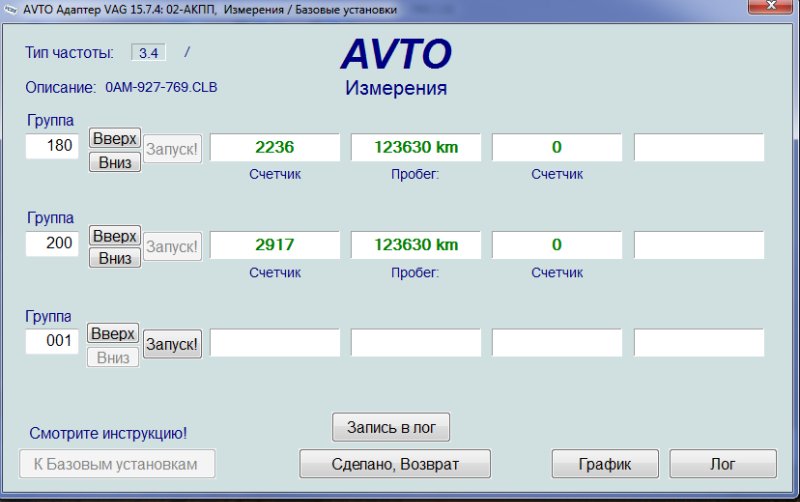Screen dimensions: 800x502
Task: Close the AVTO Адаптер window
Action: tap(771, 6)
